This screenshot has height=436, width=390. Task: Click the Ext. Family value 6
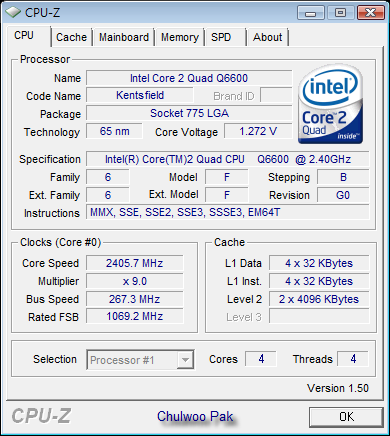(x=108, y=195)
